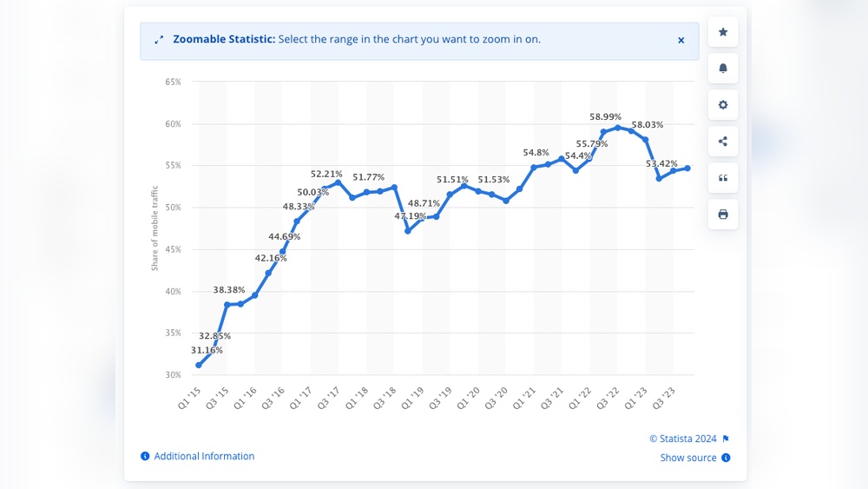The image size is (868, 489).
Task: Click the 38.38% data point
Action: click(x=227, y=305)
